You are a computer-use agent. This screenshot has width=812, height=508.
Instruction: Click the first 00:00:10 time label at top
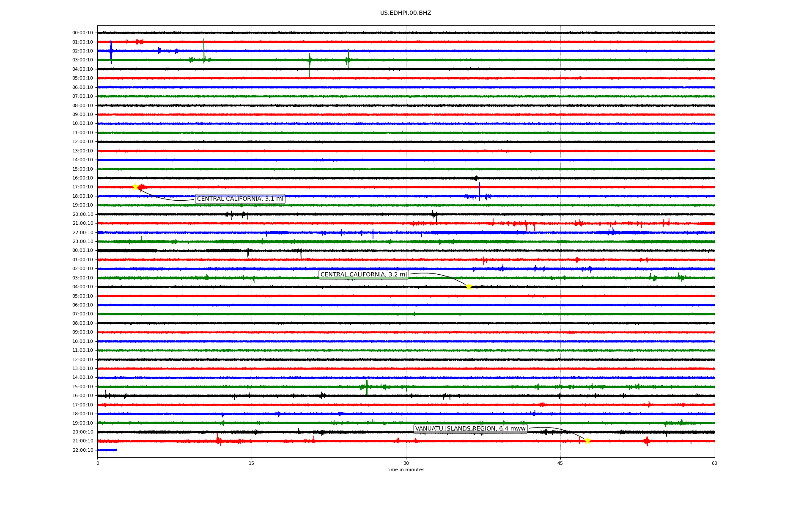pyautogui.click(x=82, y=33)
